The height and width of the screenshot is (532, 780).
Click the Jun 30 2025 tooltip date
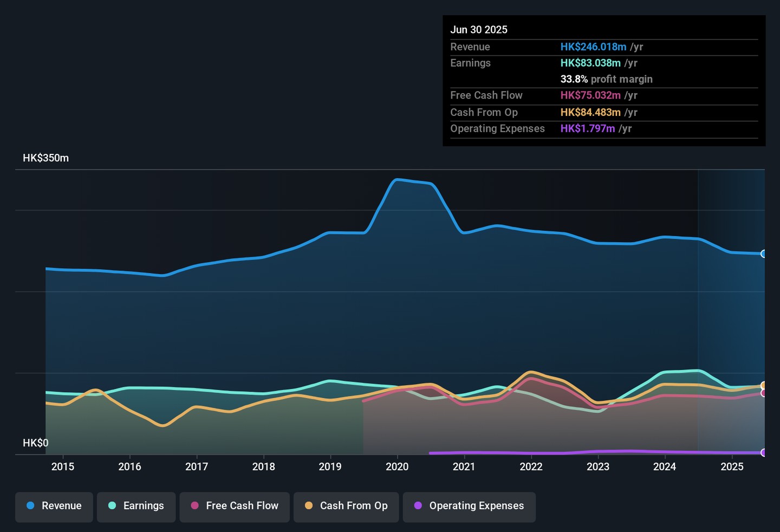479,30
